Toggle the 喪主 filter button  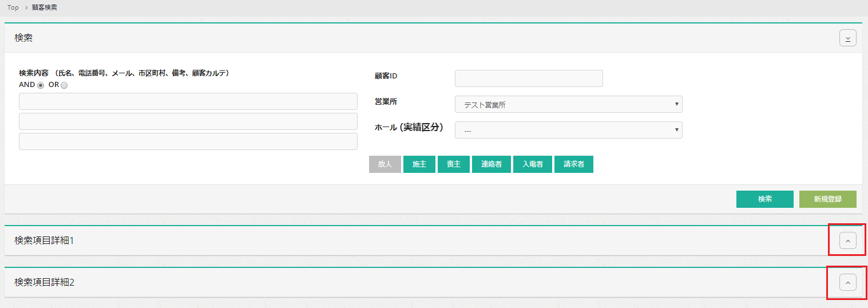454,164
